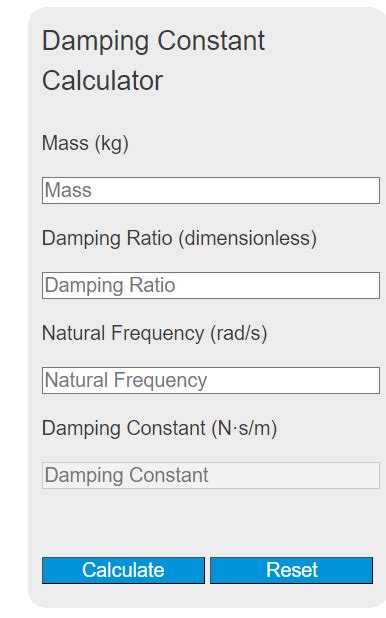This screenshot has width=386, height=618.
Task: Click the '(dimensionless)' unit text
Action: click(x=248, y=238)
